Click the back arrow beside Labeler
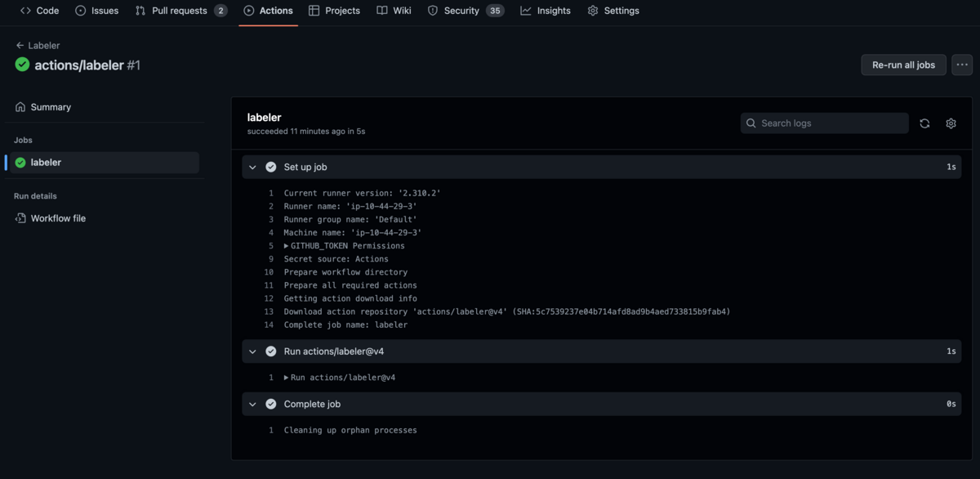This screenshot has height=479, width=980. pyautogui.click(x=20, y=46)
